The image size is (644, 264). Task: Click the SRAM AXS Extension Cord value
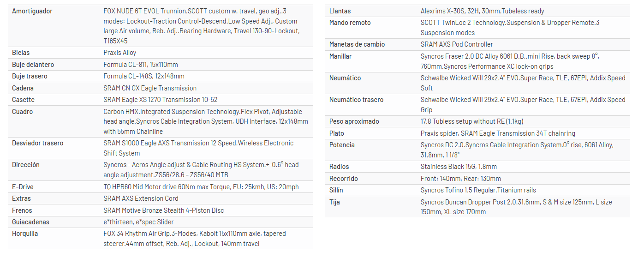pos(141,198)
